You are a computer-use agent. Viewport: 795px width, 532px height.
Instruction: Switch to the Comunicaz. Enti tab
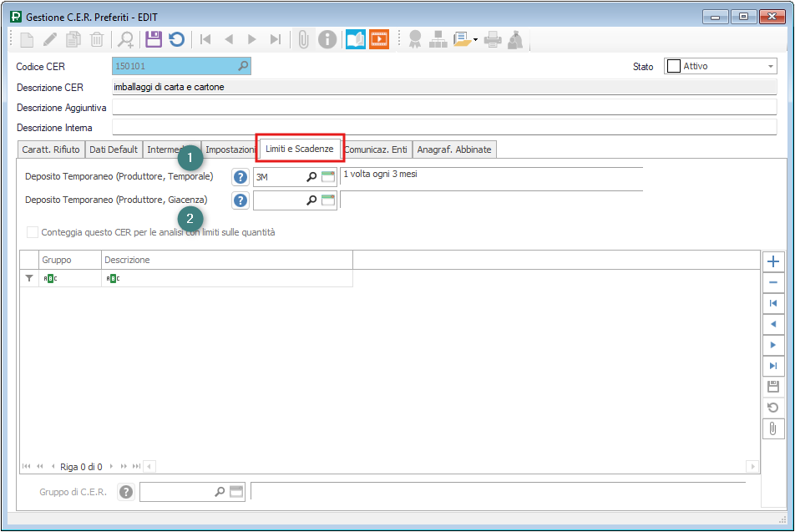coord(376,149)
